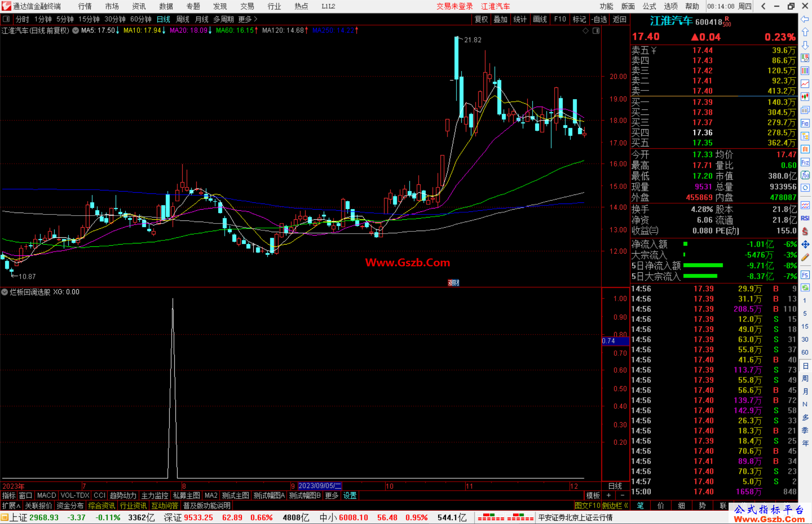Click the panel layout icon left of 分时

coord(6,19)
